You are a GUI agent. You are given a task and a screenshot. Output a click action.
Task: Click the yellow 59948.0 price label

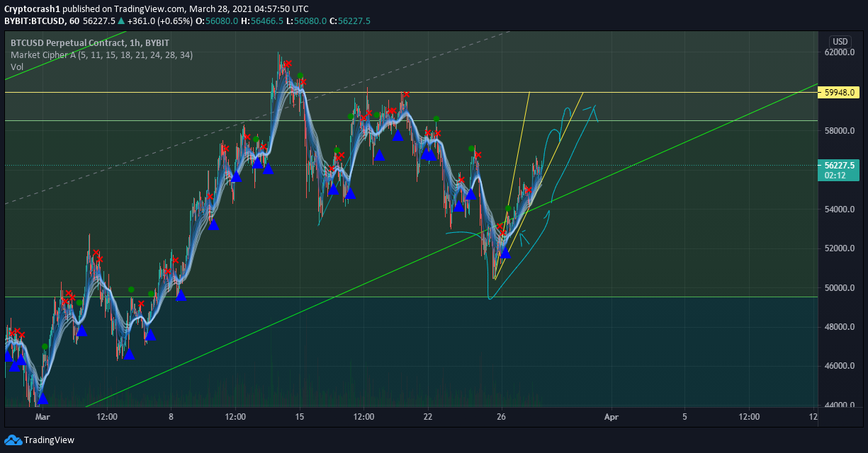tap(838, 92)
